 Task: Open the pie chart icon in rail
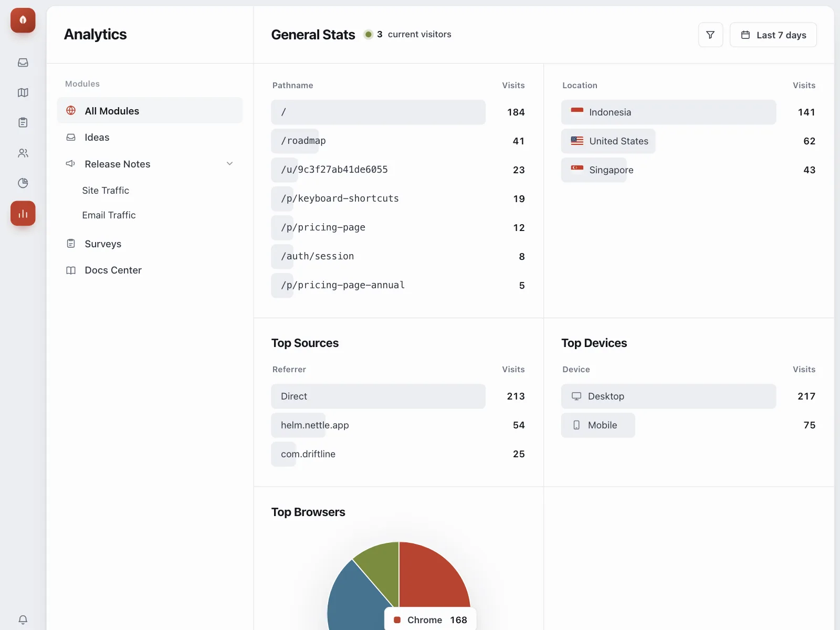click(x=23, y=183)
